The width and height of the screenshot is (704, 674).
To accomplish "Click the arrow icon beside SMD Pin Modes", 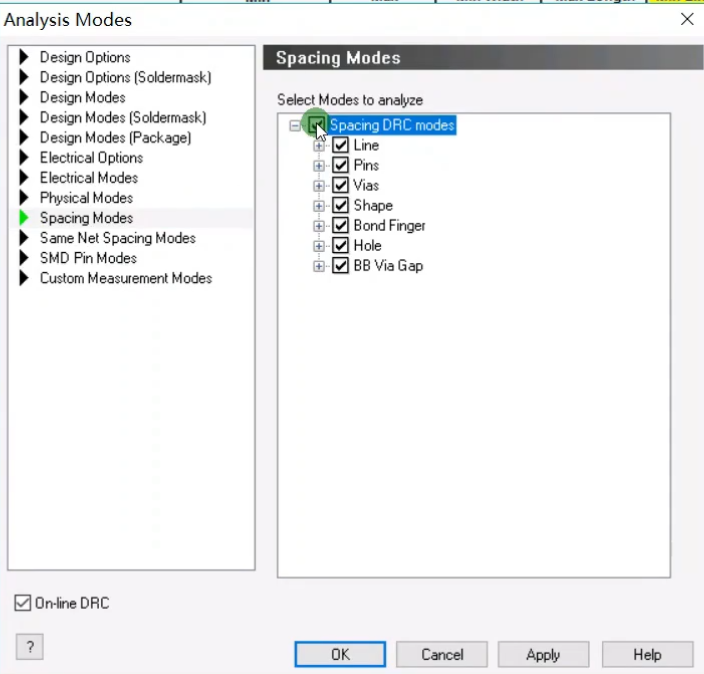I will (x=24, y=258).
